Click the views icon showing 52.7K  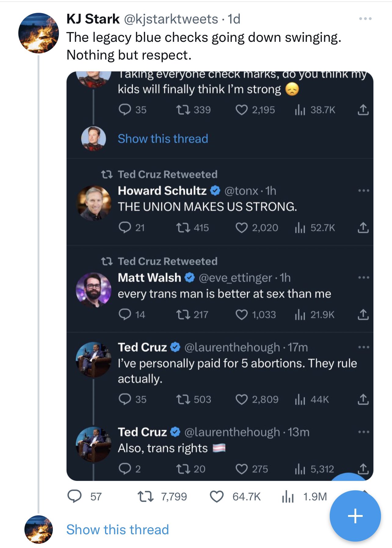click(300, 227)
